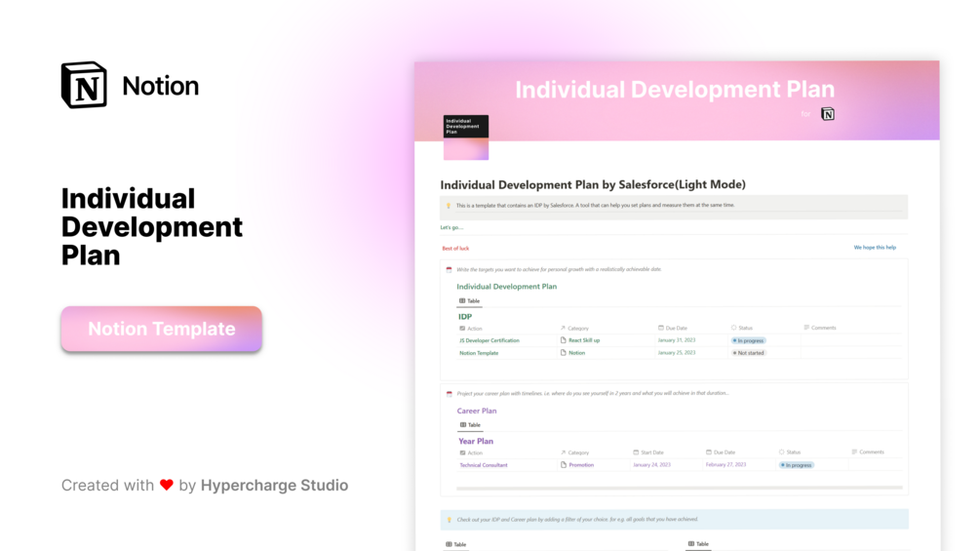The image size is (980, 551).
Task: Click the calendar icon beside 'Write the targets' note
Action: 449,270
